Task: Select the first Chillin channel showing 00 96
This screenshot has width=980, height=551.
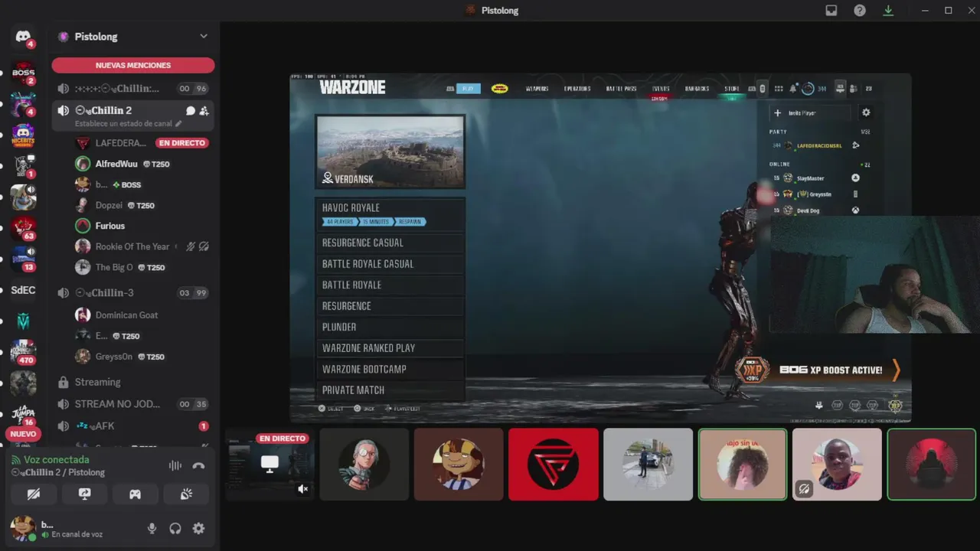Action: pyautogui.click(x=133, y=89)
